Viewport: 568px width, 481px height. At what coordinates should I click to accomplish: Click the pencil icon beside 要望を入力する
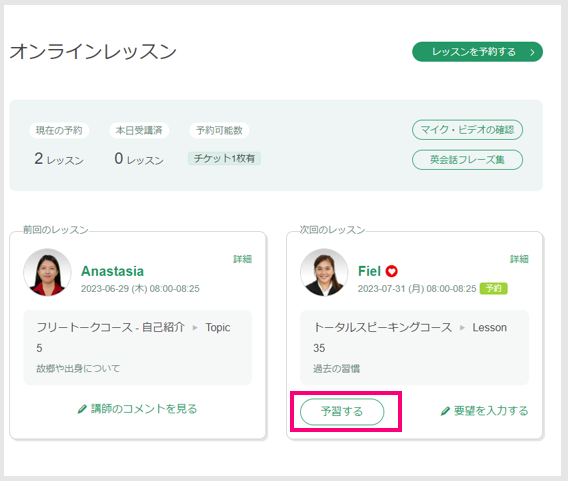445,411
